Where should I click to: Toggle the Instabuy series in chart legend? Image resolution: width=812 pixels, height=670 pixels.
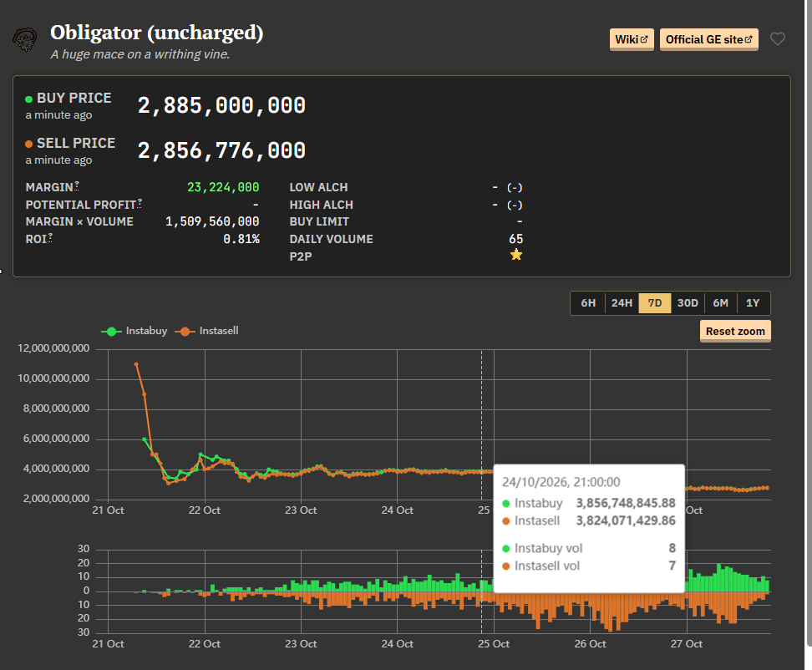click(134, 331)
